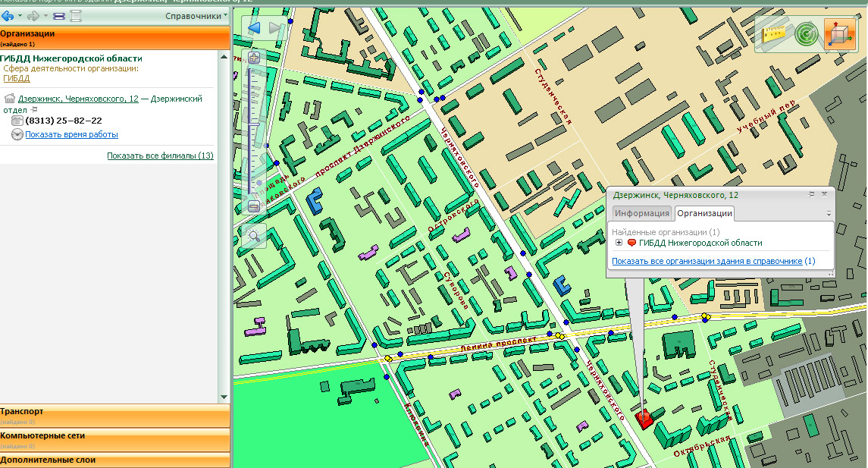Show all branches via 'Показать все филиалы (13)'

[160, 155]
